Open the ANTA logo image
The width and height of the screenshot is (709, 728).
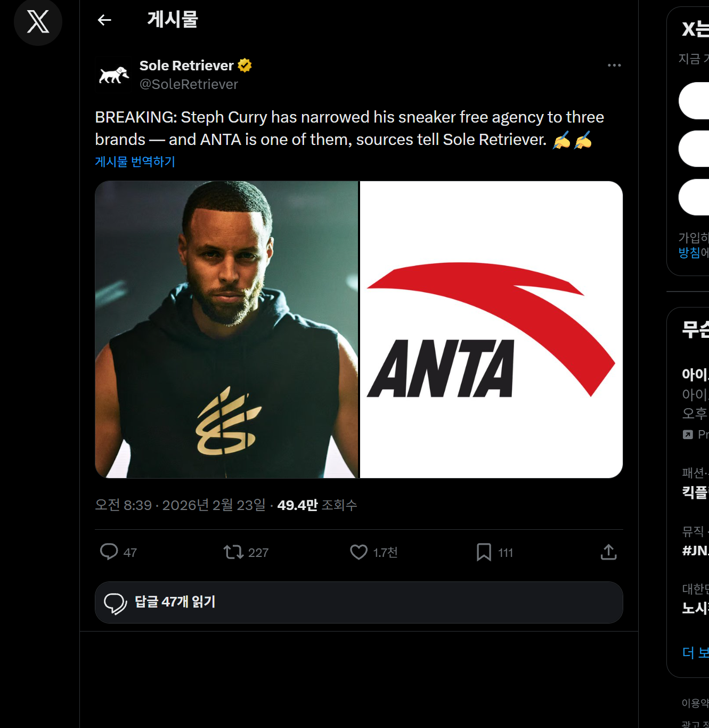[x=491, y=329]
